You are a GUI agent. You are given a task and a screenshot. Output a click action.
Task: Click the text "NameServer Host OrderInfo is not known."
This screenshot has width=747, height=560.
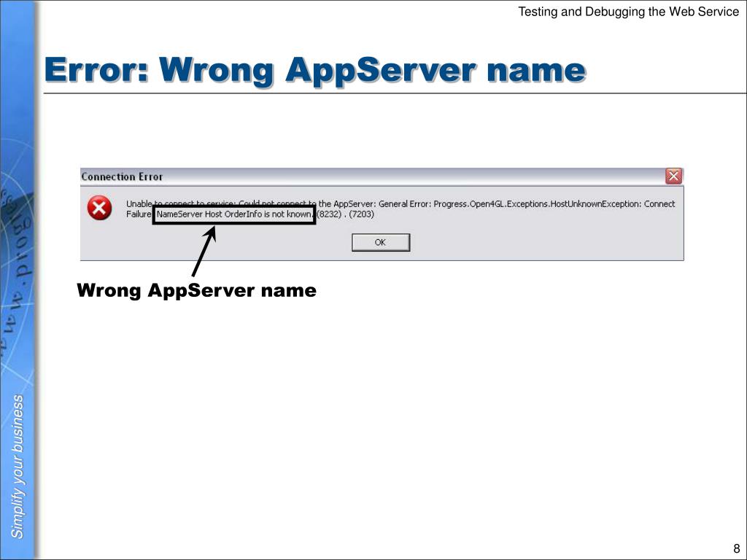tap(234, 214)
